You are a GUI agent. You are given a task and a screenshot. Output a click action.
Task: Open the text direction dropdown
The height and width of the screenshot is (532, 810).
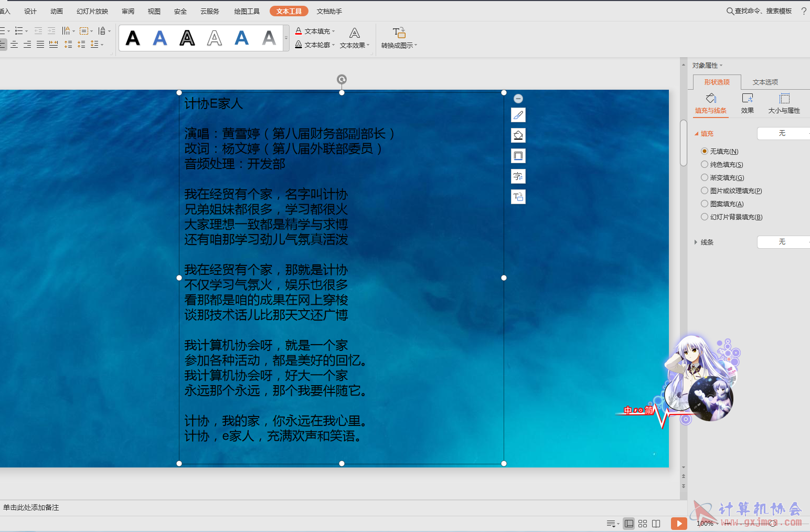click(x=104, y=31)
